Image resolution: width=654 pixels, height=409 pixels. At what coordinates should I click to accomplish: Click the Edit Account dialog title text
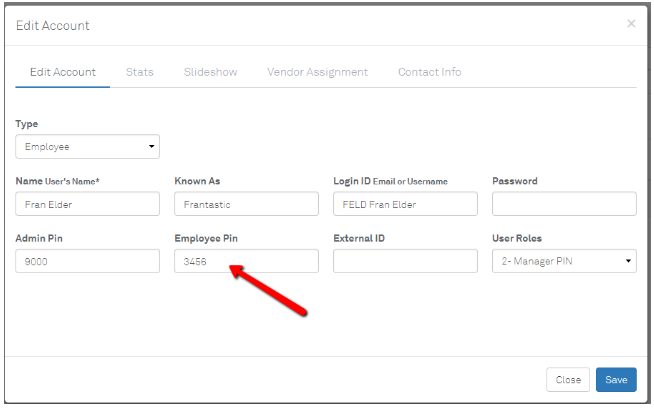coord(52,25)
